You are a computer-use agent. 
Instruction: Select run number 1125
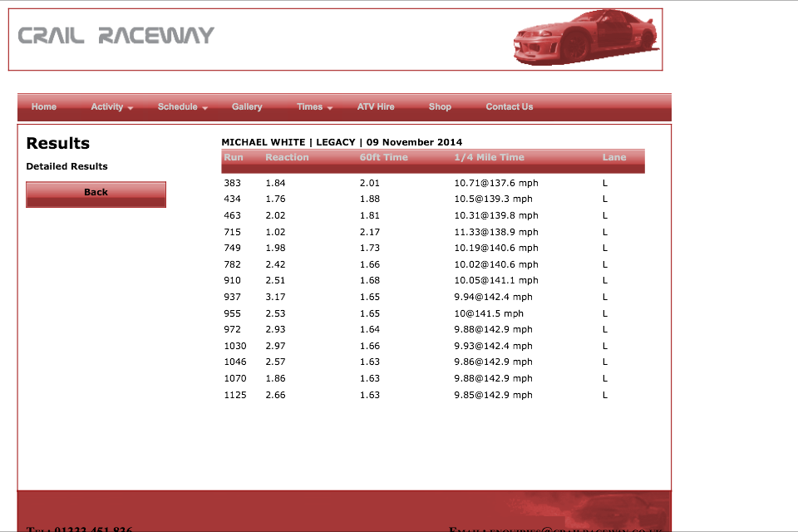pyautogui.click(x=235, y=395)
